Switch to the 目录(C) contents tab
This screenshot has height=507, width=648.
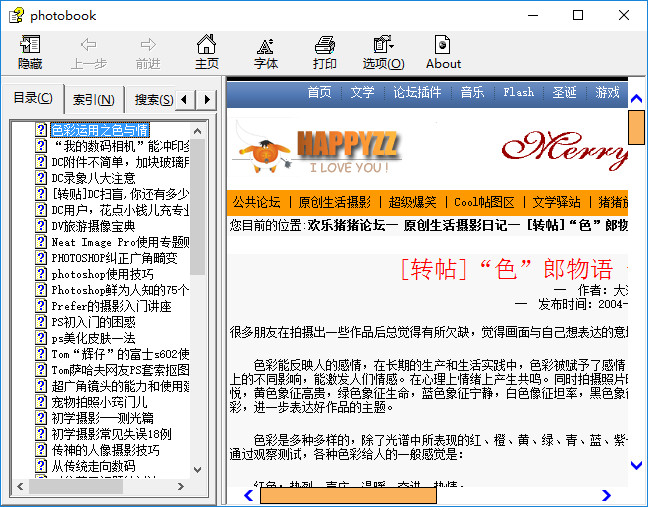pos(33,98)
